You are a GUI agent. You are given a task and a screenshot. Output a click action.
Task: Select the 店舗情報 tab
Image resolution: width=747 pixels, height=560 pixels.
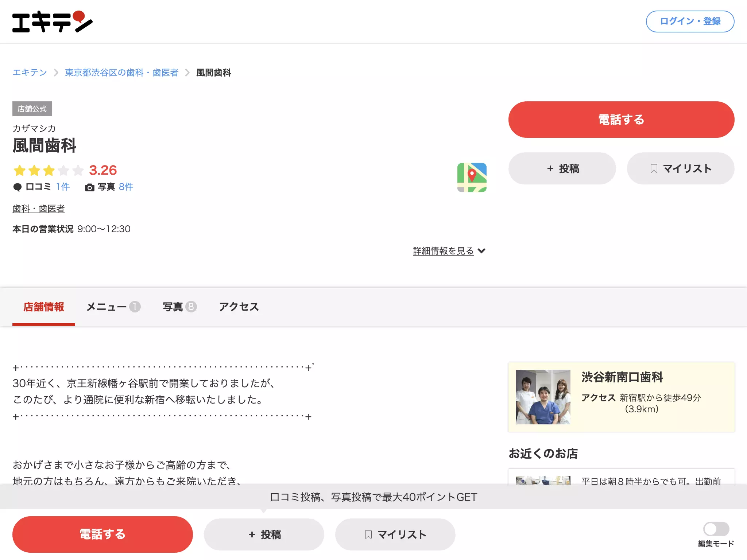click(44, 307)
